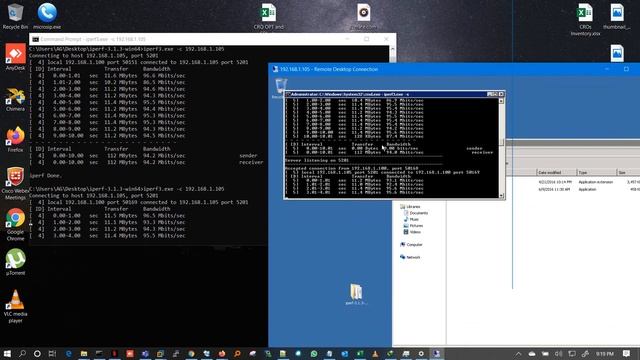Open the µTorrent desktop shortcut
The height and width of the screenshot is (360, 640).
tap(15, 262)
